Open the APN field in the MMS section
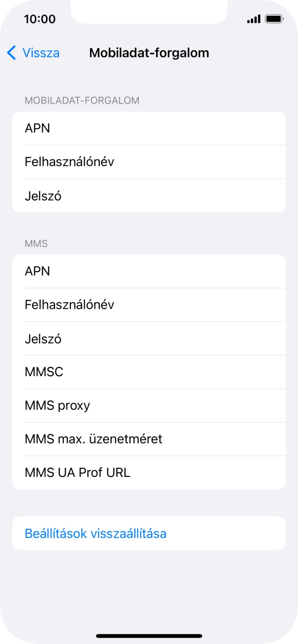298x644 pixels. [149, 271]
